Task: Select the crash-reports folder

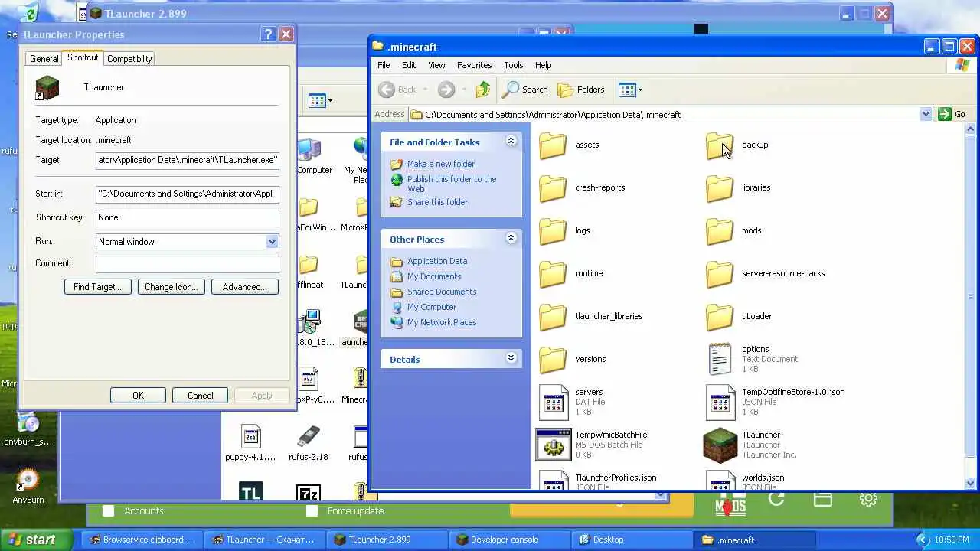Action: [x=582, y=187]
